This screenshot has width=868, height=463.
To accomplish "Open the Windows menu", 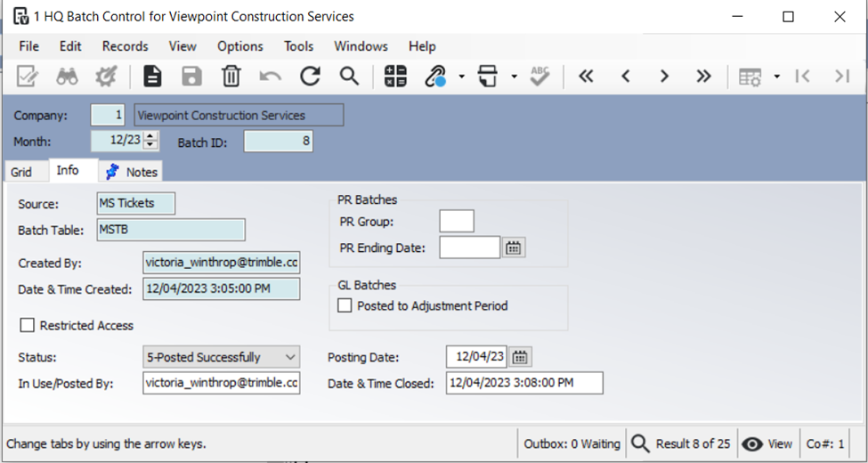I will pyautogui.click(x=361, y=46).
